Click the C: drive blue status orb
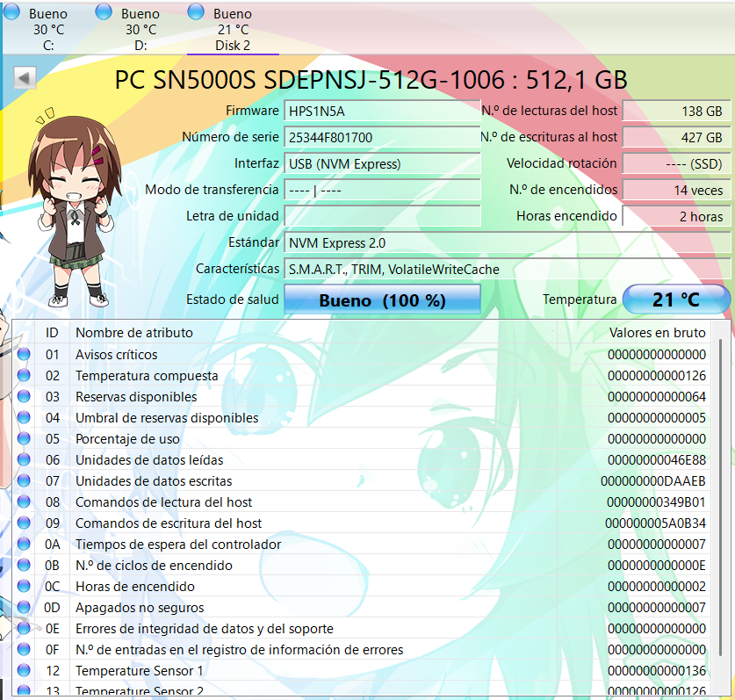735x700 pixels. click(x=11, y=12)
